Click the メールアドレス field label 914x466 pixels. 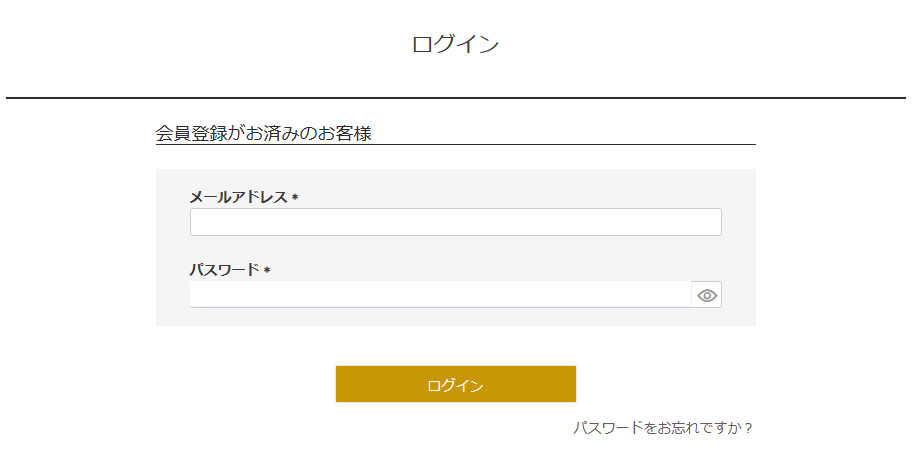click(239, 197)
